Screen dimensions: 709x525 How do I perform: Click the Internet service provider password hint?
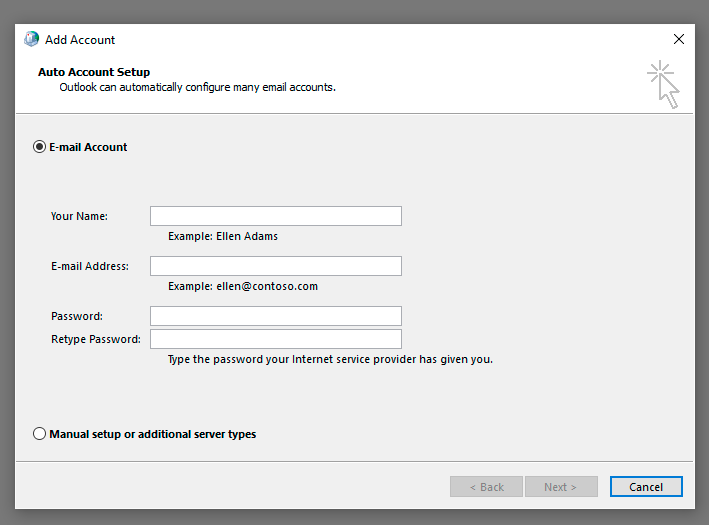click(x=330, y=359)
